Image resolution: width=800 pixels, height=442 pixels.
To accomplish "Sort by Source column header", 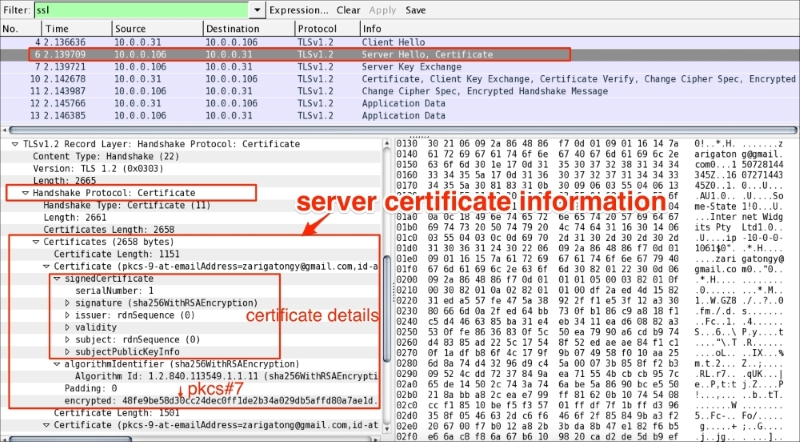I will (158, 29).
